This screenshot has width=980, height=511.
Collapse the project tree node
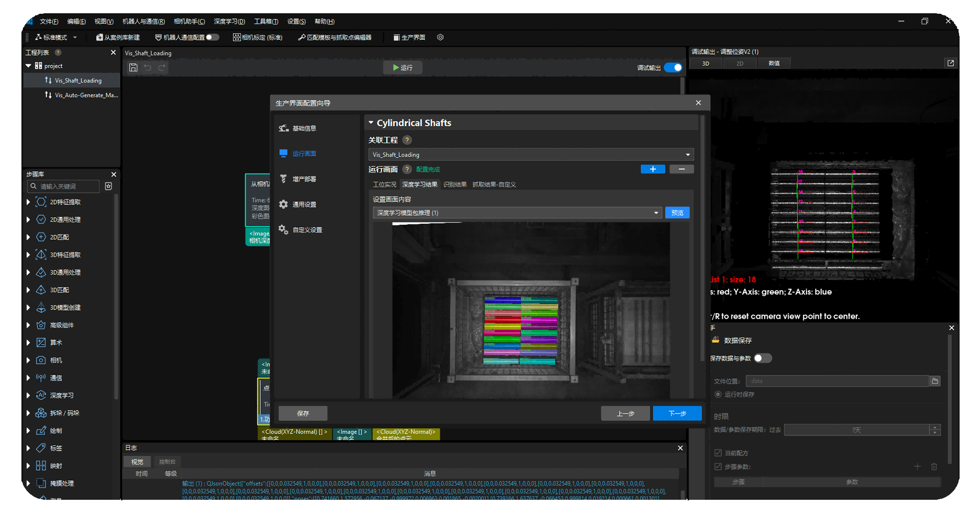(x=29, y=66)
